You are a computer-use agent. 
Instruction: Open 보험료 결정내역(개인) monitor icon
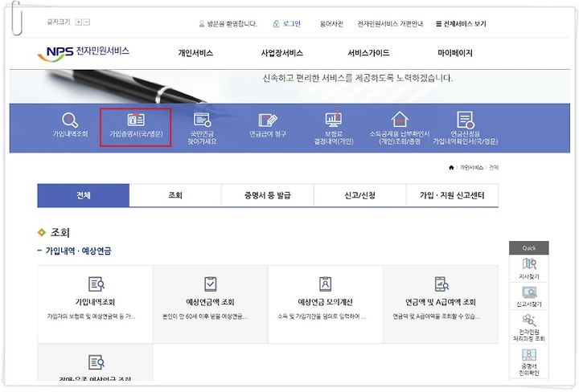334,119
